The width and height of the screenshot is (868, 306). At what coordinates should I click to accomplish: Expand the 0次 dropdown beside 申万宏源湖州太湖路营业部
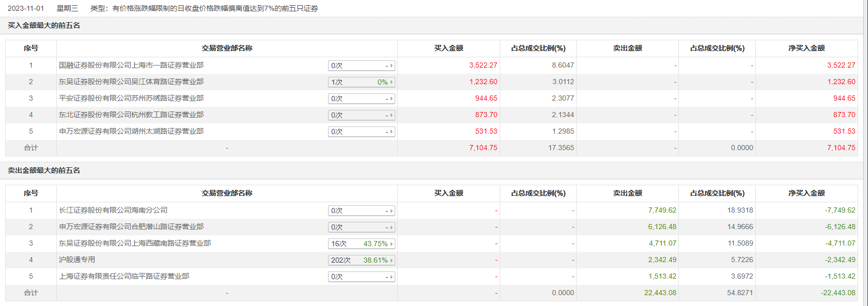pyautogui.click(x=361, y=132)
